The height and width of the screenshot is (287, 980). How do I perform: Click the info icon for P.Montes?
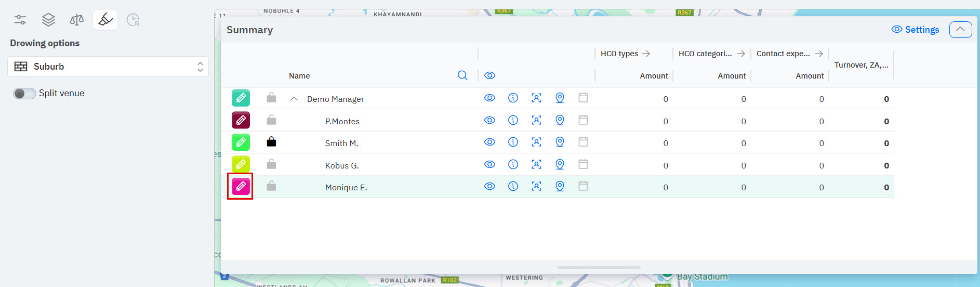[513, 120]
